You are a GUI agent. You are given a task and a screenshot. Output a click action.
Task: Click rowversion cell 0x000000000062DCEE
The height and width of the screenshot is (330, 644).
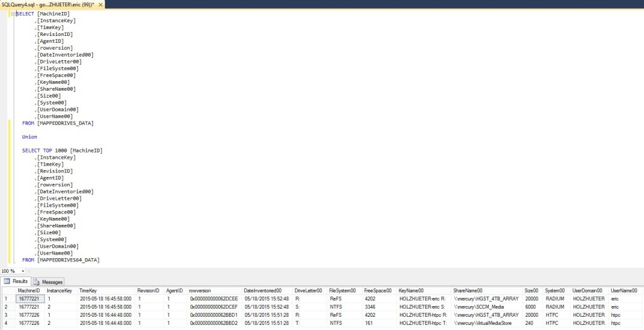[214, 299]
